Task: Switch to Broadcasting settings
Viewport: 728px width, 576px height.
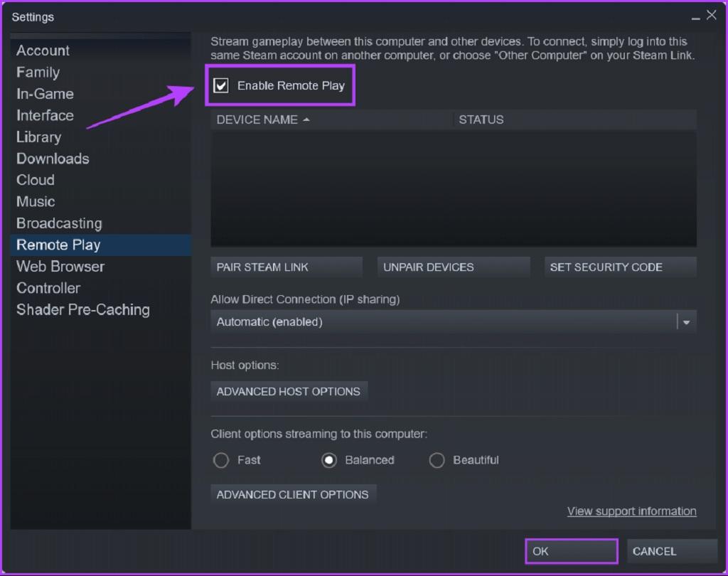Action: (100, 223)
